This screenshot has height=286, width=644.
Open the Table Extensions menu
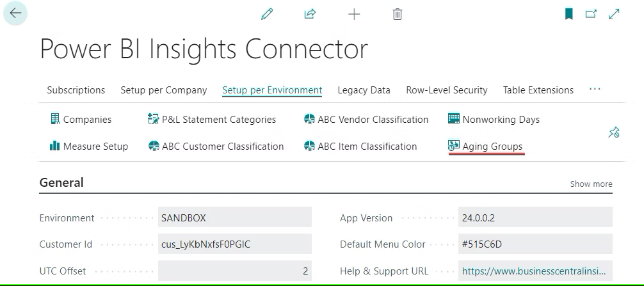(x=538, y=90)
